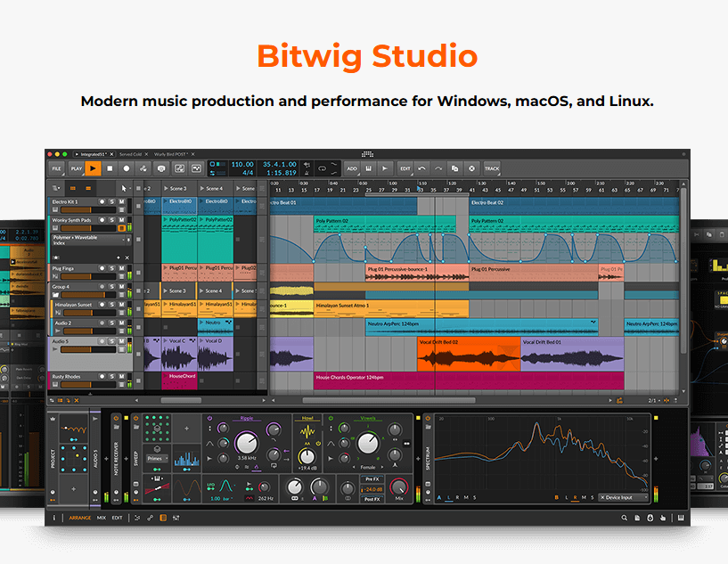The height and width of the screenshot is (564, 728).
Task: Toggle the Spectrum device power icon
Action: tap(428, 418)
